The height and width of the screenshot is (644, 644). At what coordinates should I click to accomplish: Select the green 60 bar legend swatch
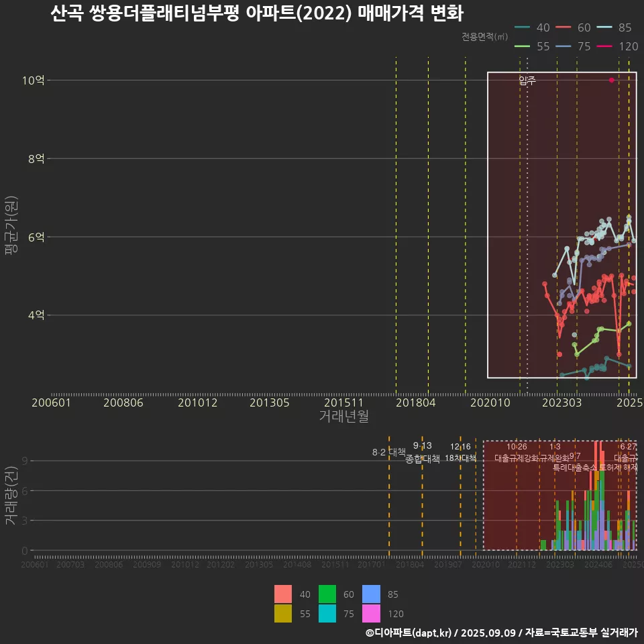(327, 594)
